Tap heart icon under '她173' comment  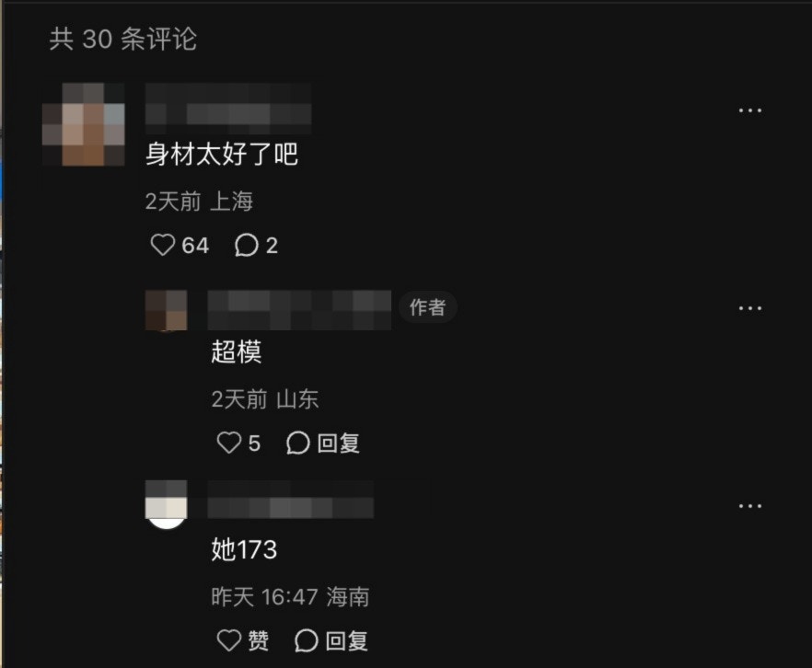pos(229,640)
